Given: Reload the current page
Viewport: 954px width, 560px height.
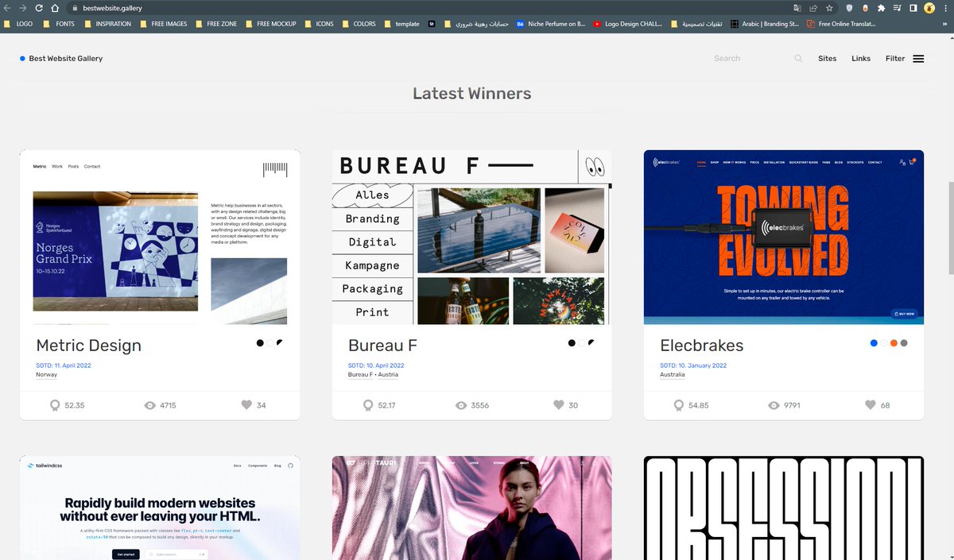Looking at the screenshot, I should tap(39, 8).
